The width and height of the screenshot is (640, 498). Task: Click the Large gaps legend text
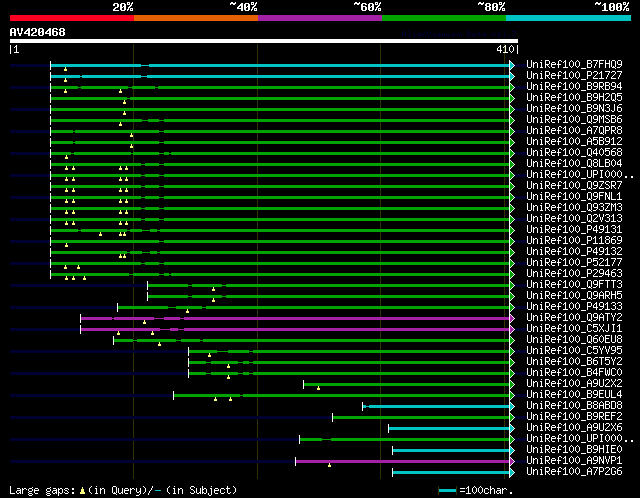[x=42, y=490]
